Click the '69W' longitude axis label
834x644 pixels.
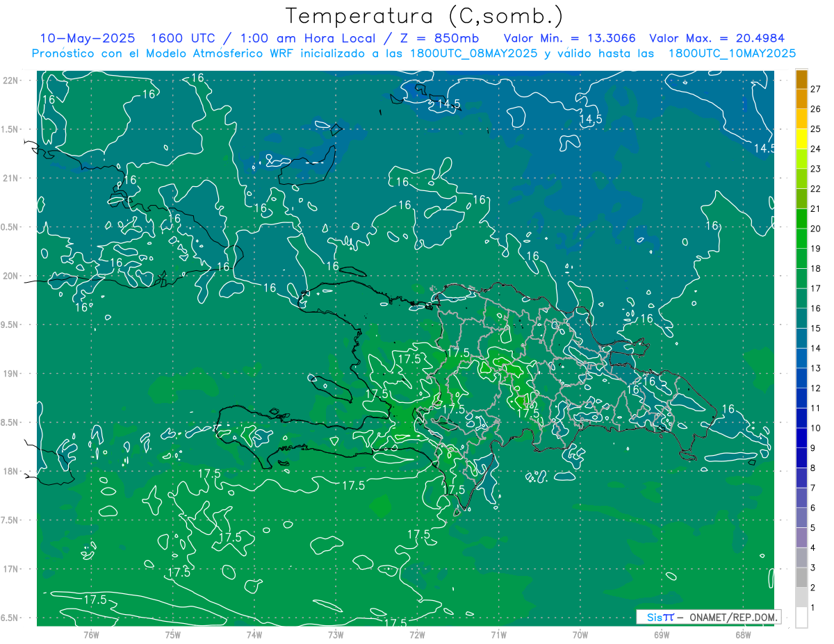point(662,635)
